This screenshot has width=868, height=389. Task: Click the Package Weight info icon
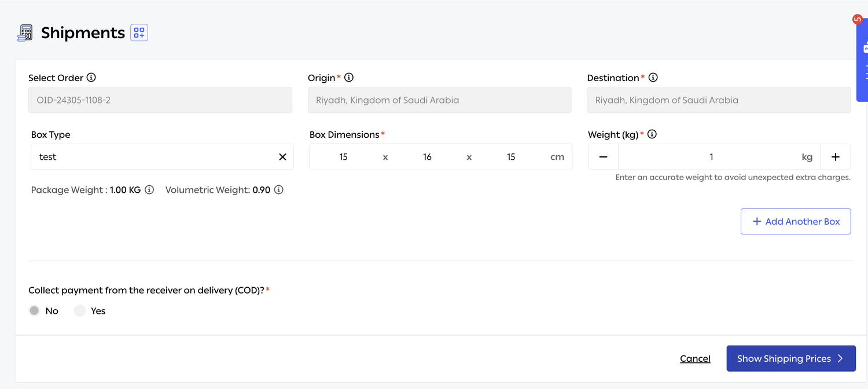[149, 190]
